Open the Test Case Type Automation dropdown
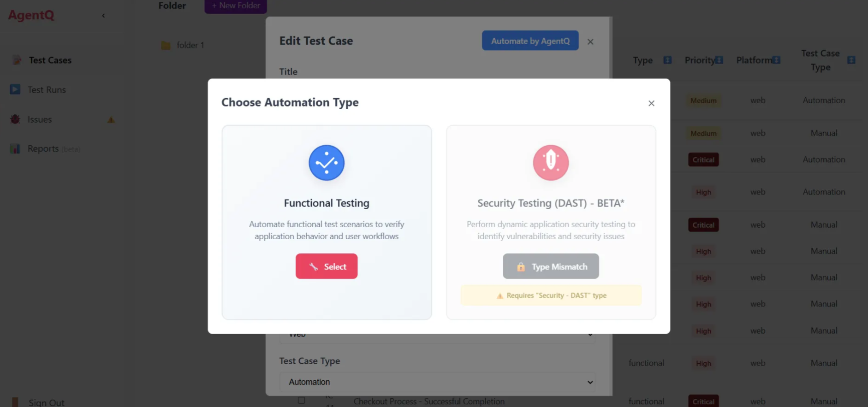The image size is (868, 407). 437,382
